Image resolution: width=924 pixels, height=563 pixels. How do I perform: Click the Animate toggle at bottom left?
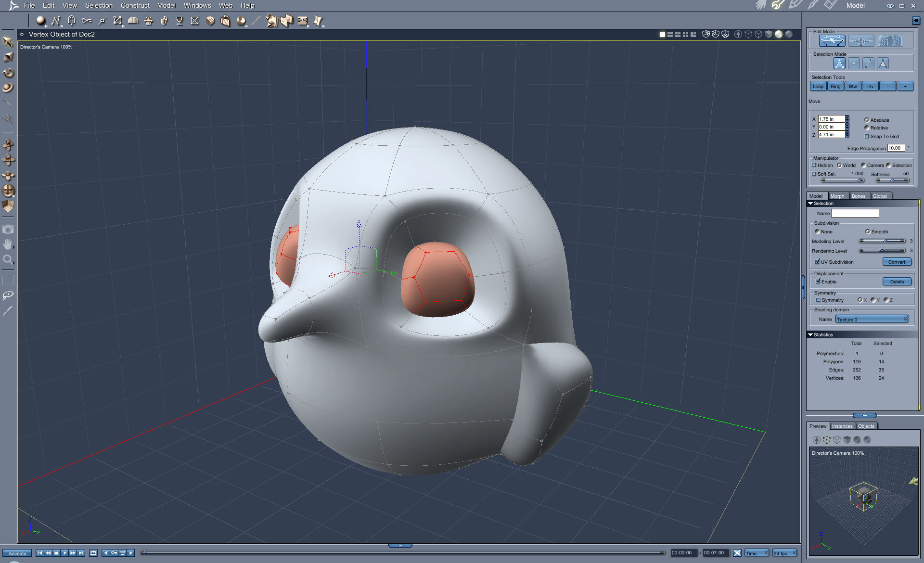[x=17, y=553]
